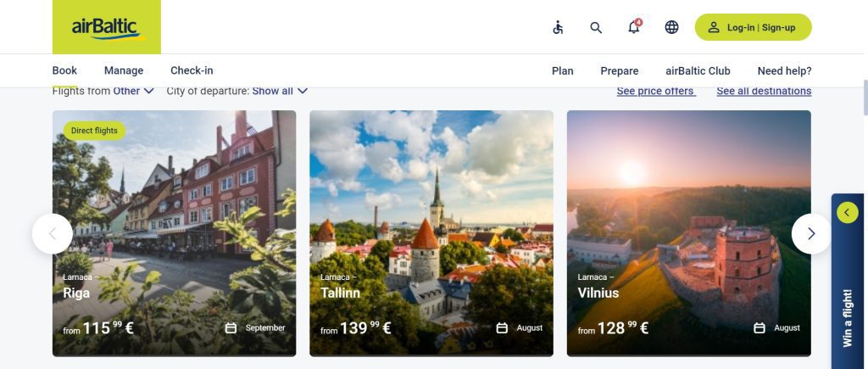
Task: Click the Log-in | Sign-up button
Action: 753,27
